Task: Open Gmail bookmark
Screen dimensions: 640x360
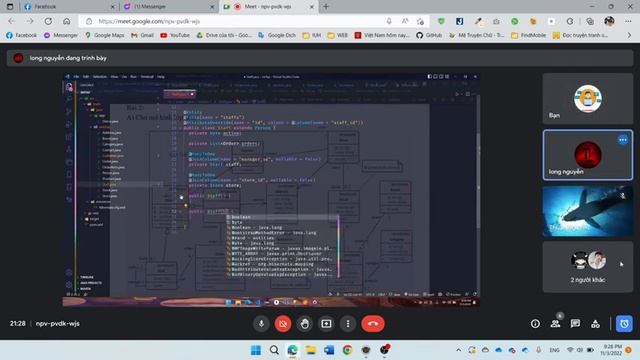Action: coord(142,36)
